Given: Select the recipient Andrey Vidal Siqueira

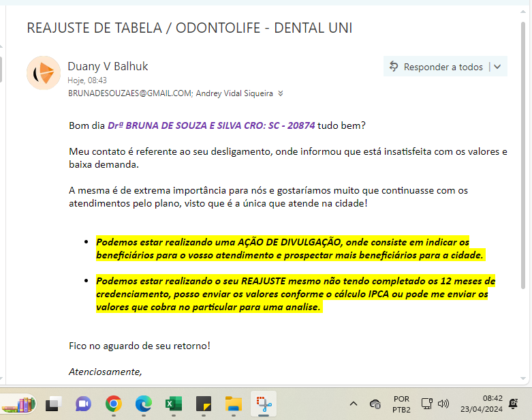Looking at the screenshot, I should tap(234, 93).
